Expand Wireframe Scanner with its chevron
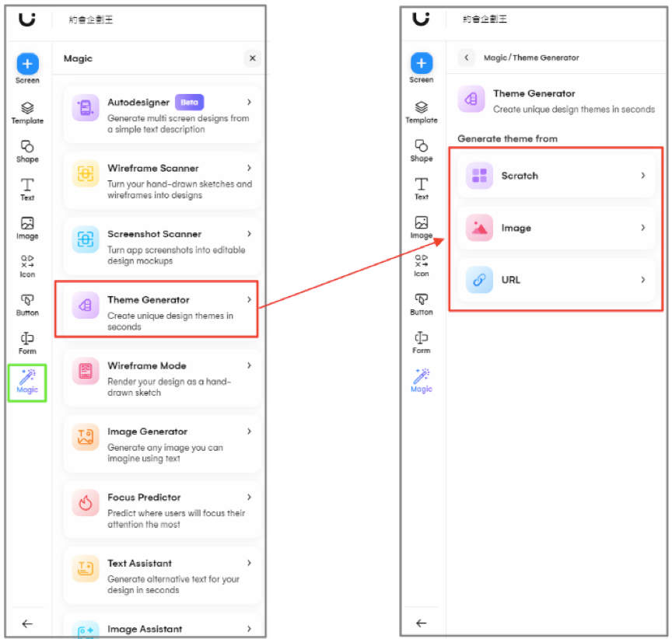The height and width of the screenshot is (639, 672). [x=249, y=168]
